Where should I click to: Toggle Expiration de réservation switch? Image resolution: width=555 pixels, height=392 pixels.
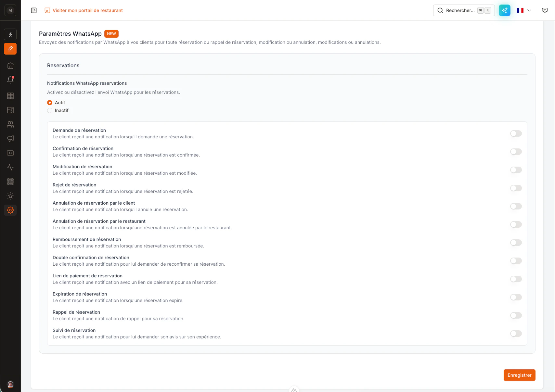516,297
